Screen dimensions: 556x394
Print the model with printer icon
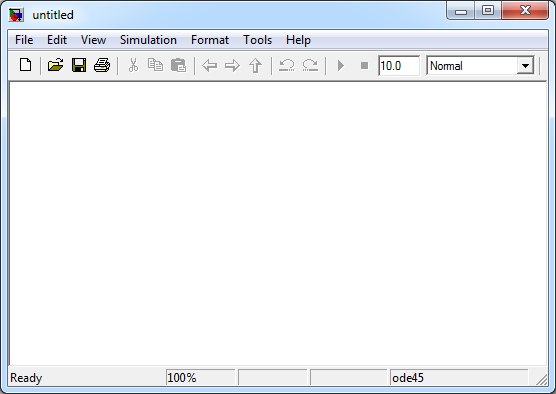tap(102, 65)
